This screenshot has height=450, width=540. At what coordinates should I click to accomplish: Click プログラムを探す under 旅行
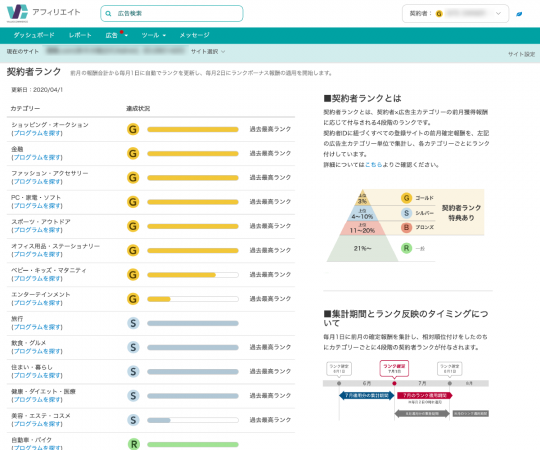click(x=37, y=327)
